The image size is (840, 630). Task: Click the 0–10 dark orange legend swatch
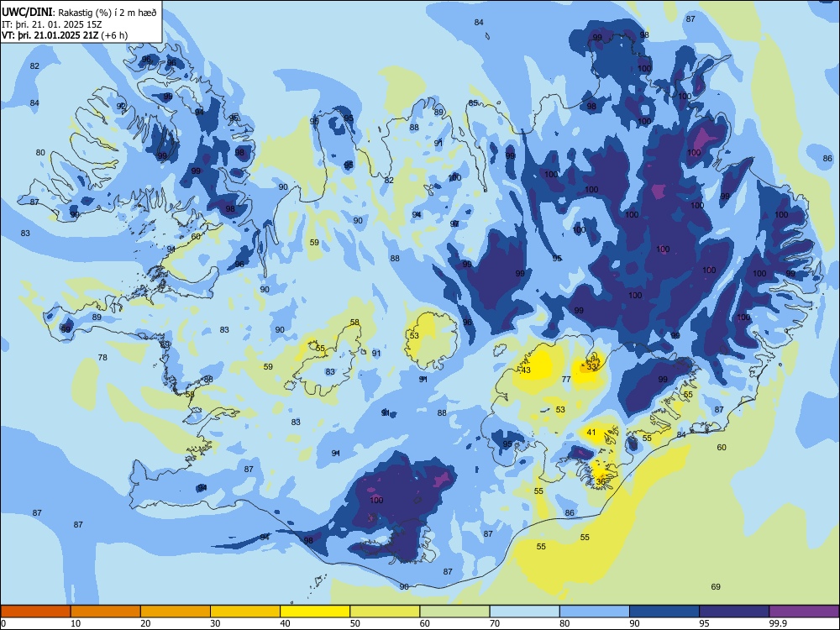click(x=35, y=612)
